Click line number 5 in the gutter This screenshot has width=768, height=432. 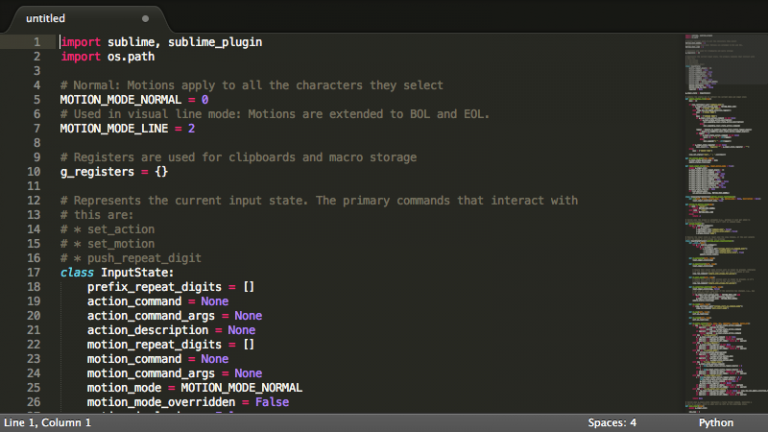click(x=37, y=100)
